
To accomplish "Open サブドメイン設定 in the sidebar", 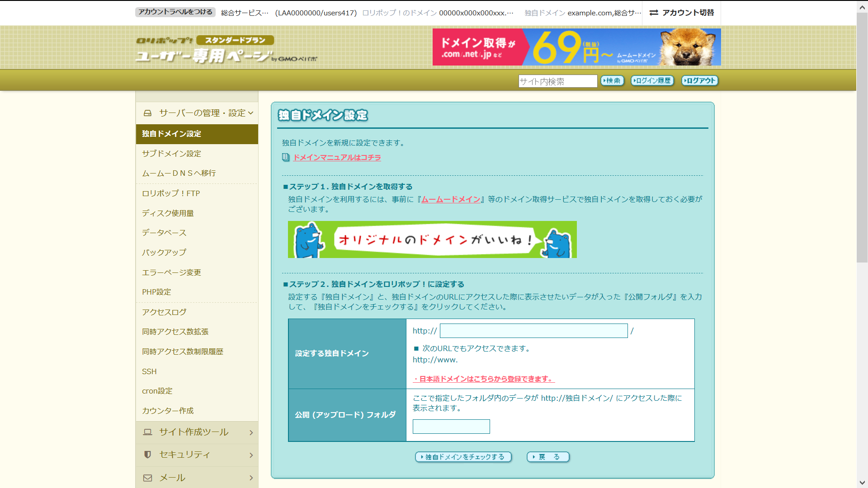I will [171, 154].
